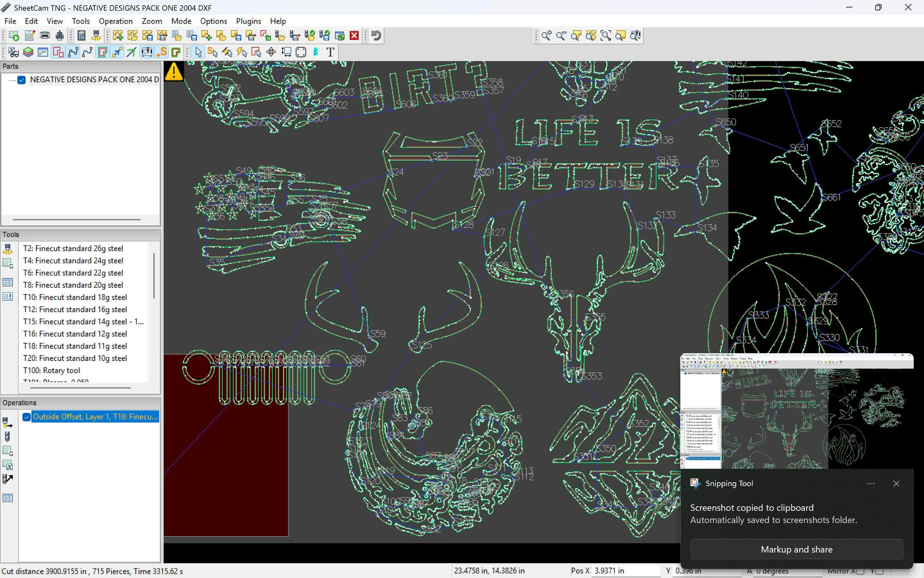This screenshot has width=924, height=578.
Task: Open the Operation menu
Action: coord(115,21)
